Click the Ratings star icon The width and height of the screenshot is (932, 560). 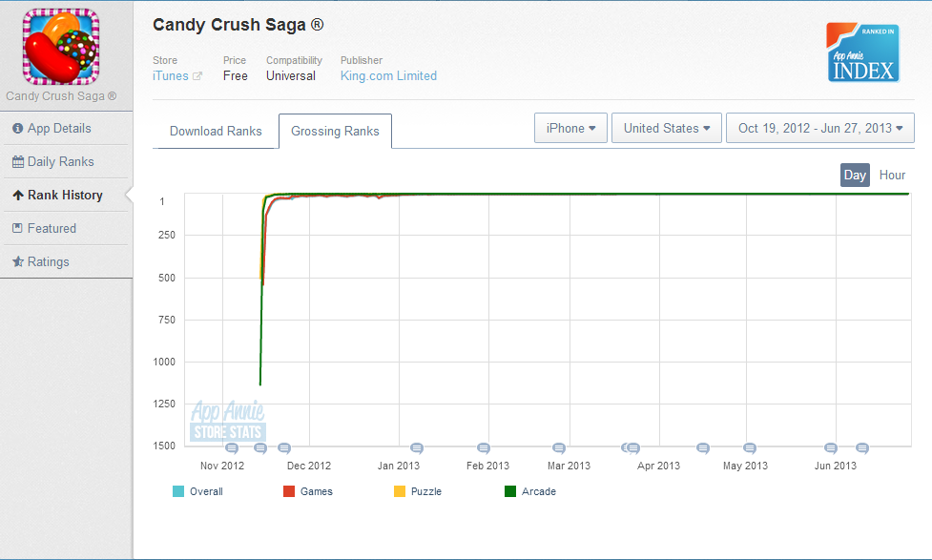(18, 261)
